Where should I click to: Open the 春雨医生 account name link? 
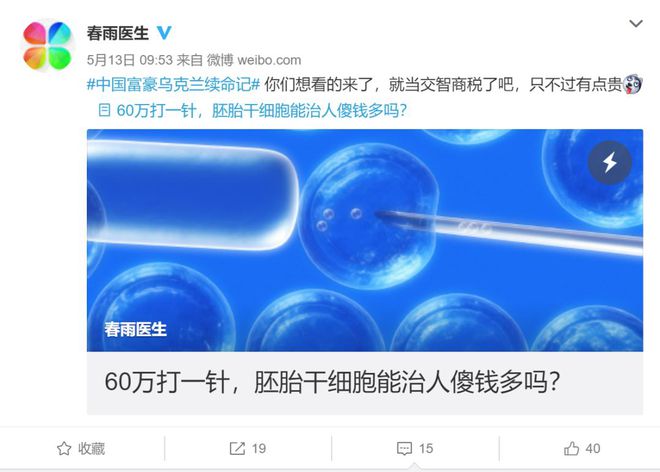[118, 33]
